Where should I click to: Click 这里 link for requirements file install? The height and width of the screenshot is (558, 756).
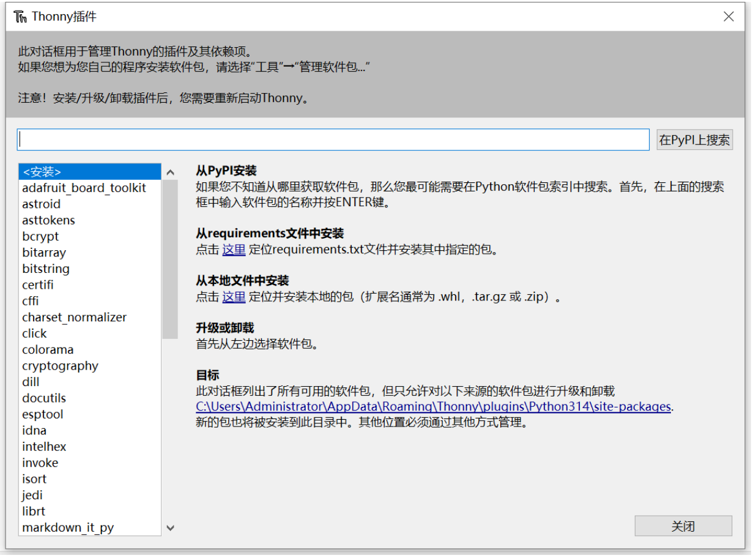pyautogui.click(x=234, y=250)
